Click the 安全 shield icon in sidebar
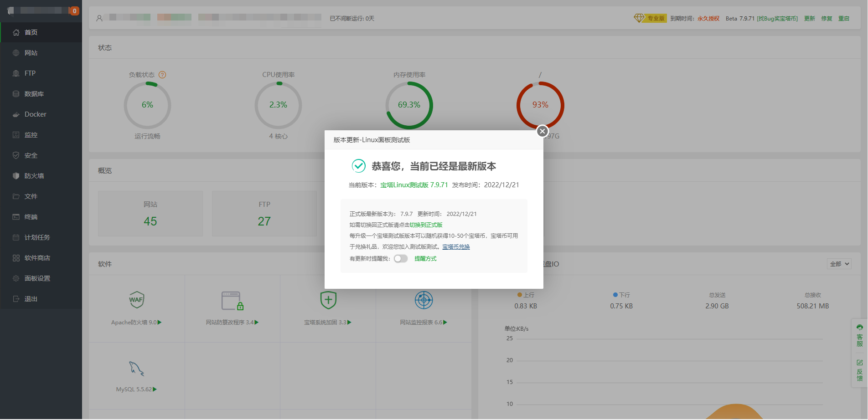 click(x=16, y=155)
